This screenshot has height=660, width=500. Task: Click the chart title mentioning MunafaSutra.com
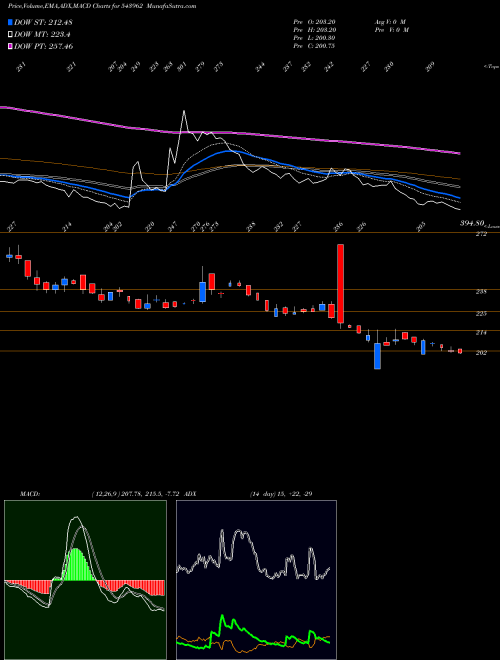(102, 6)
